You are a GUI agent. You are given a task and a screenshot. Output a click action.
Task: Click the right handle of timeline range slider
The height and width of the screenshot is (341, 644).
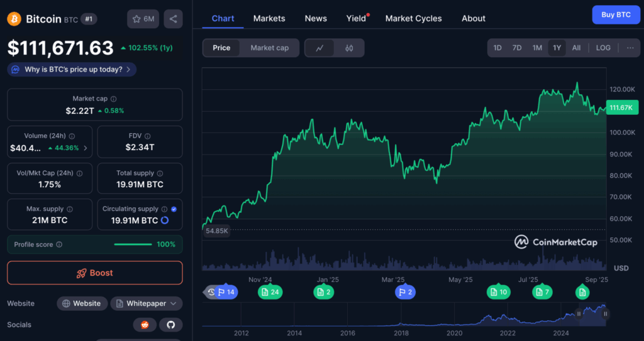[x=606, y=313]
